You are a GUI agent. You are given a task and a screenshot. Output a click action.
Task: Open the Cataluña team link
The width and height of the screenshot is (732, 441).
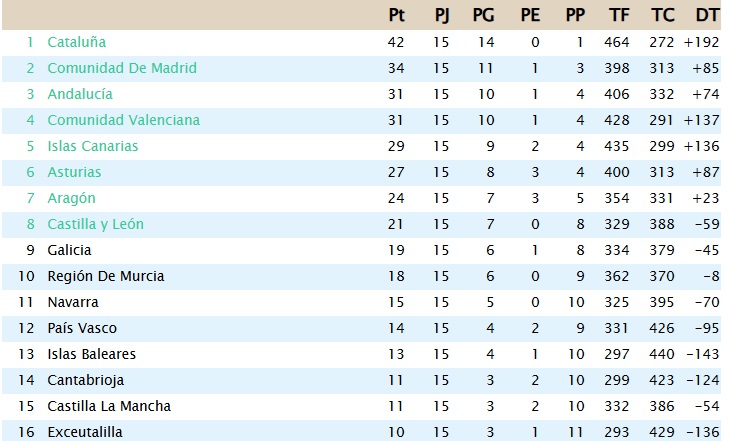click(77, 42)
